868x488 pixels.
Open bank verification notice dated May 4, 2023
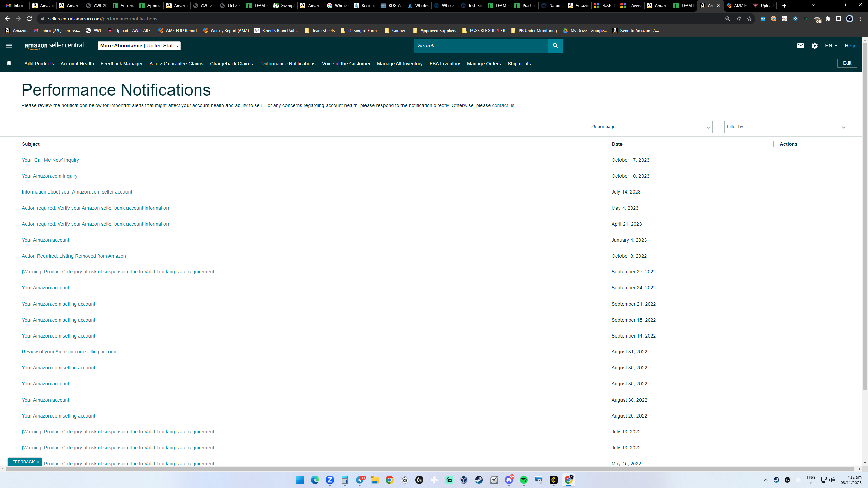(95, 208)
